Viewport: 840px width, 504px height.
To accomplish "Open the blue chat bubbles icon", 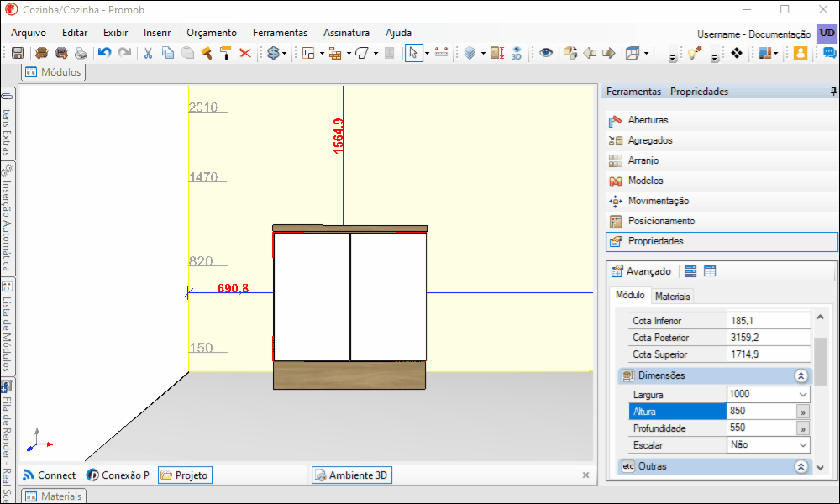I will (830, 53).
